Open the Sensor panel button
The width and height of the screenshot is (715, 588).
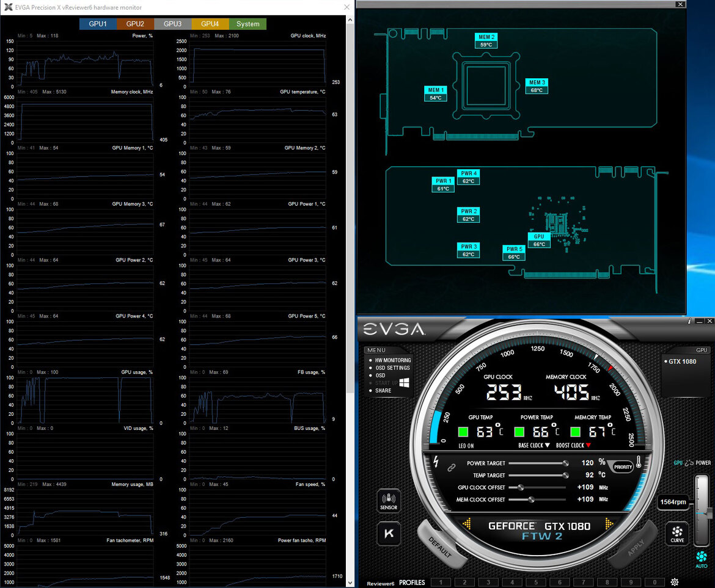389,500
